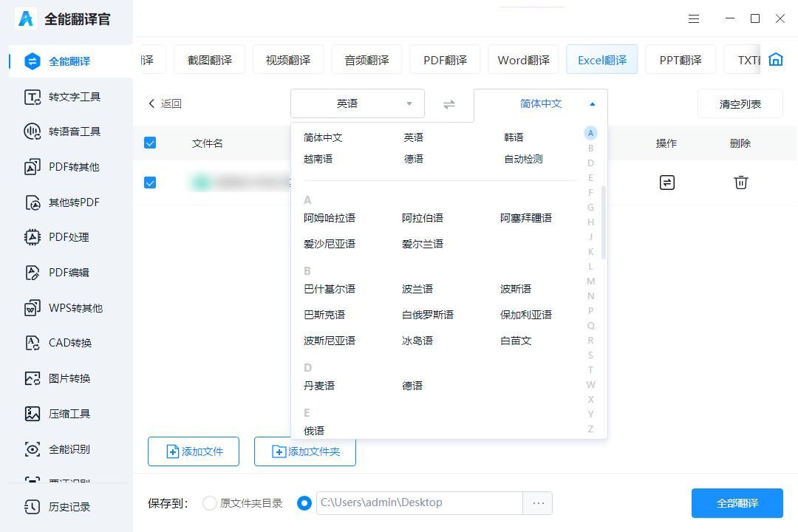The image size is (798, 532).
Task: Choose 爱尔兰语 in the list
Action: point(423,244)
